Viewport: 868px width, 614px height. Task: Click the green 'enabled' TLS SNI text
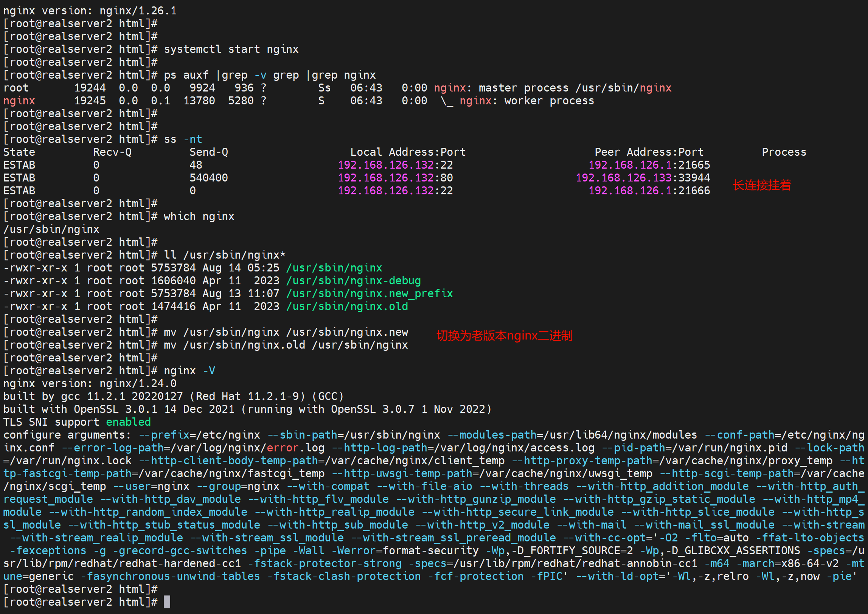point(128,422)
